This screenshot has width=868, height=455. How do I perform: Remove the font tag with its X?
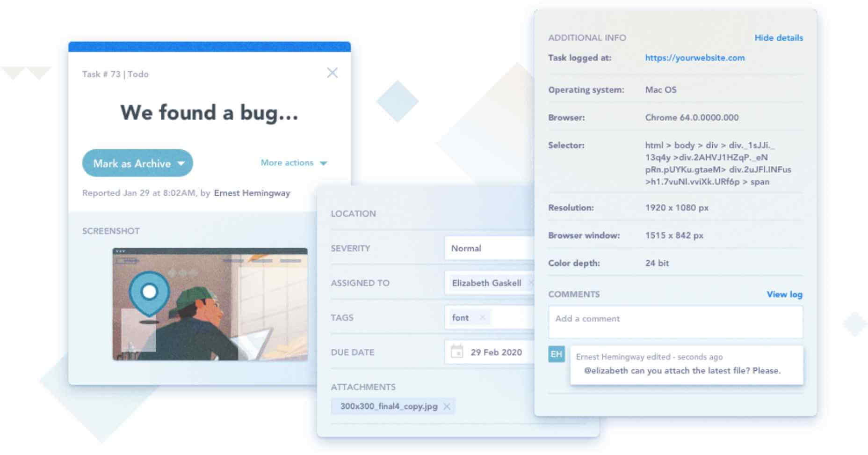(x=482, y=317)
